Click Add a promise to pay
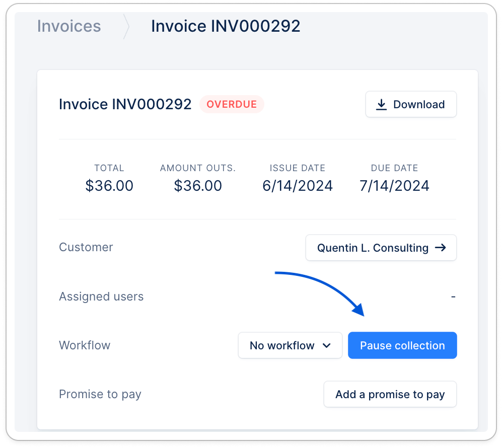The width and height of the screenshot is (502, 448). (390, 394)
